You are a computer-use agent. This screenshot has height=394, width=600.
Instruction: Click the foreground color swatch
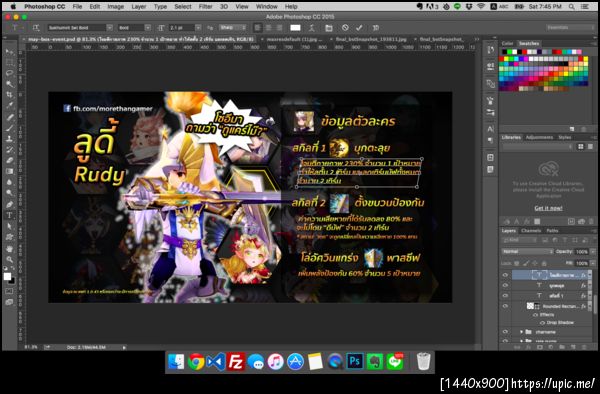point(7,276)
